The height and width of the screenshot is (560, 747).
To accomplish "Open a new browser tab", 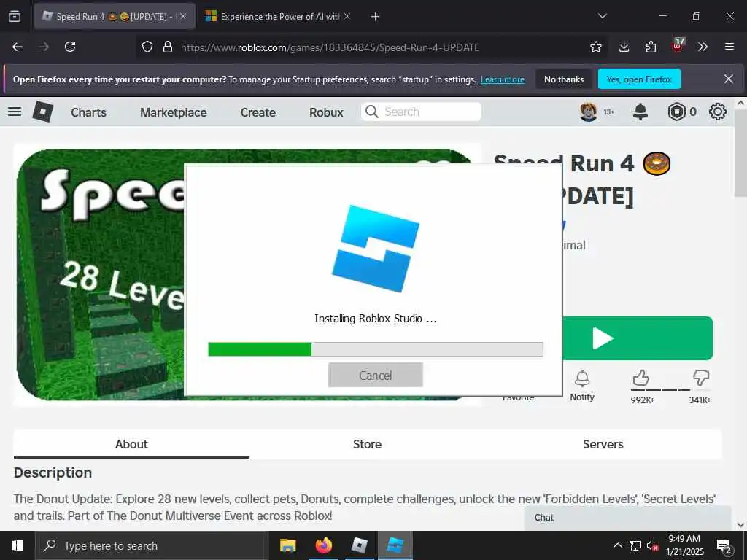I will tap(376, 17).
